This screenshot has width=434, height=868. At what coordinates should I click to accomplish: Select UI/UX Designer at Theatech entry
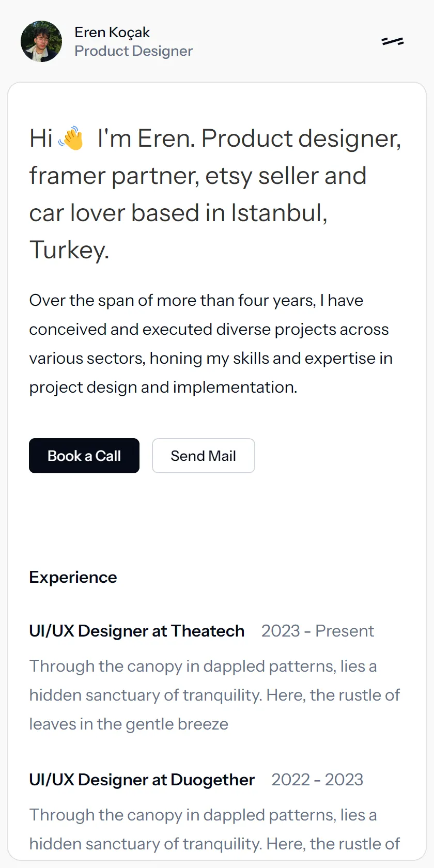[137, 631]
